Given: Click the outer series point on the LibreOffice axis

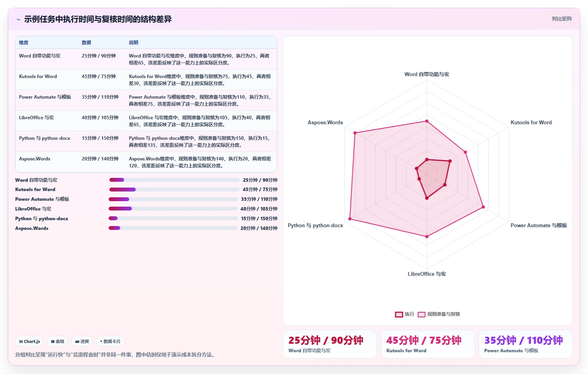Looking at the screenshot, I should [427, 236].
